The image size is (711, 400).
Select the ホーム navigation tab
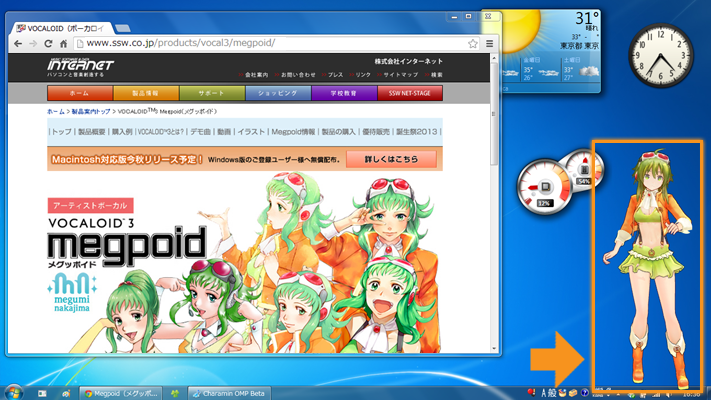coord(80,93)
